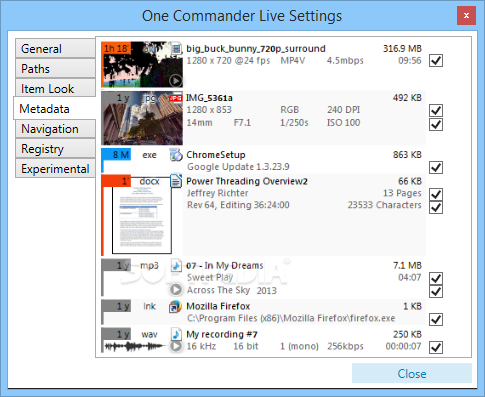The height and width of the screenshot is (397, 485).
Task: Select Mozilla Firefox shortcut name
Action: click(x=218, y=306)
